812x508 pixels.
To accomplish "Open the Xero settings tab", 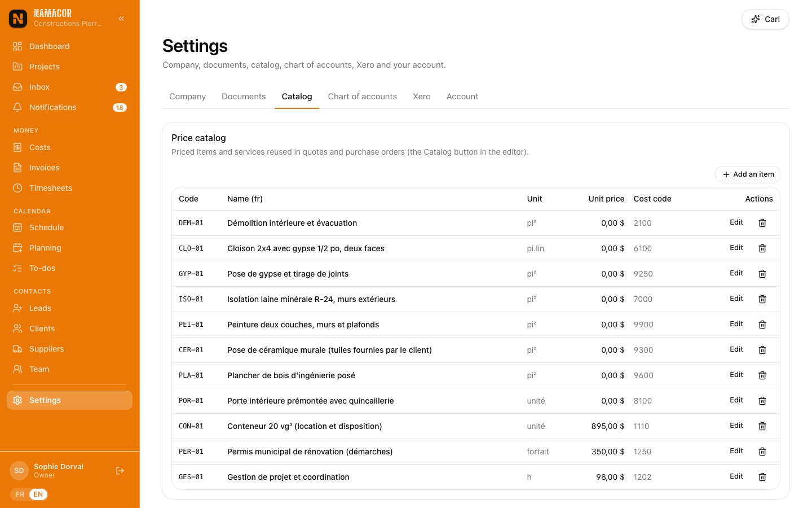I will pyautogui.click(x=421, y=97).
